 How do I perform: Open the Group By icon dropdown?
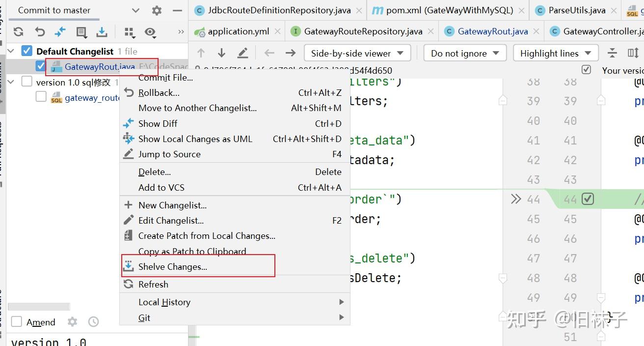pos(129,32)
